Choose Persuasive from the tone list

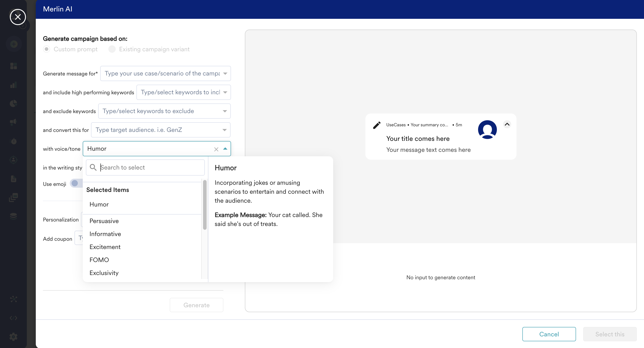(x=104, y=221)
